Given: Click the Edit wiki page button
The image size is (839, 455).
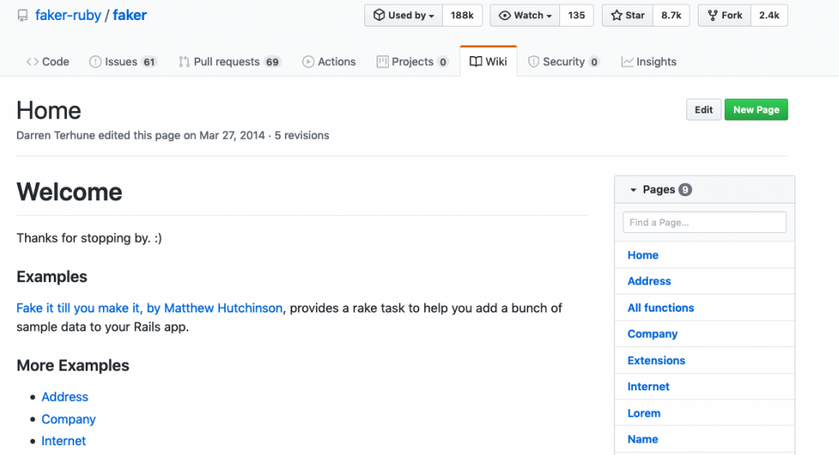Looking at the screenshot, I should tap(704, 110).
